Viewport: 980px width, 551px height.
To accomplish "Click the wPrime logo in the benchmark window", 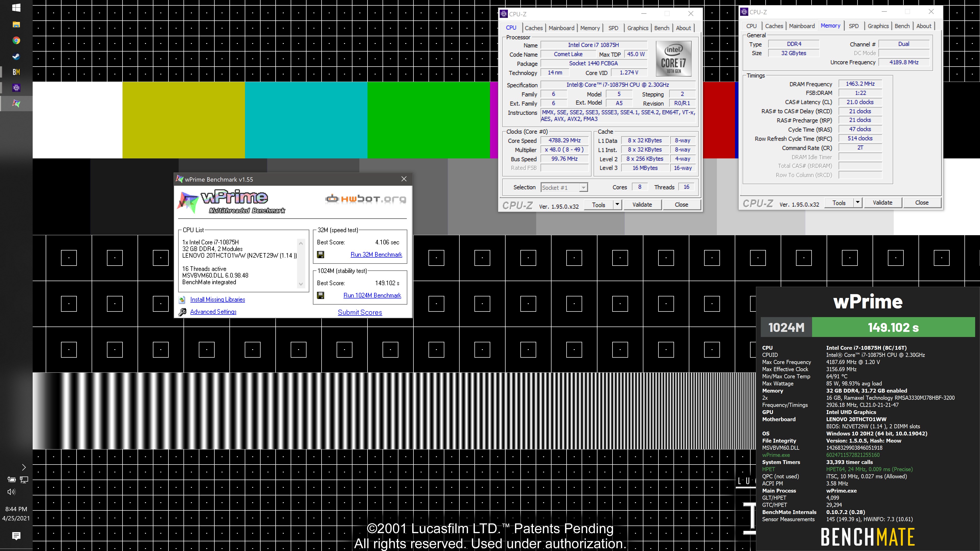I will tap(231, 202).
